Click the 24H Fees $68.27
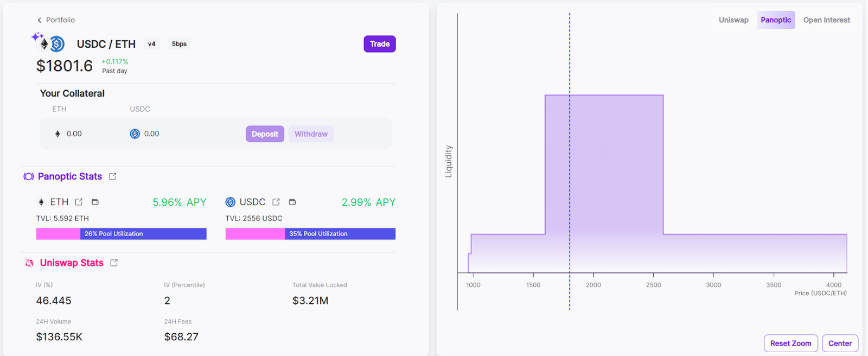Image resolution: width=868 pixels, height=356 pixels. (x=181, y=337)
